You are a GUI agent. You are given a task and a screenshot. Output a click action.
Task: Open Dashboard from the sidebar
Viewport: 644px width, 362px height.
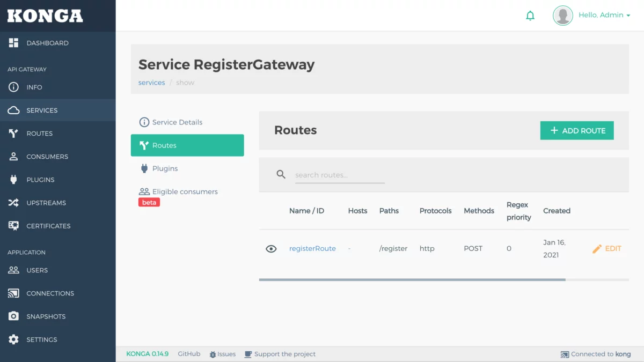[x=47, y=43]
